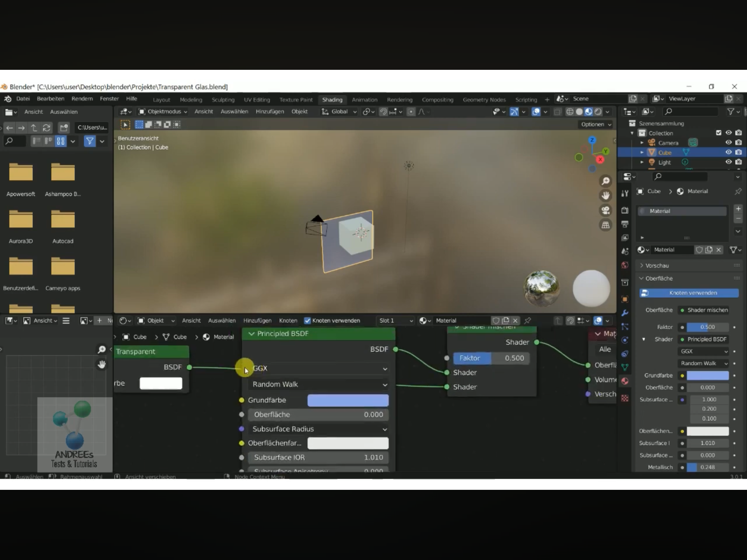Viewport: 747px width, 560px height.
Task: Open Render properties tab icon
Action: coord(625,210)
